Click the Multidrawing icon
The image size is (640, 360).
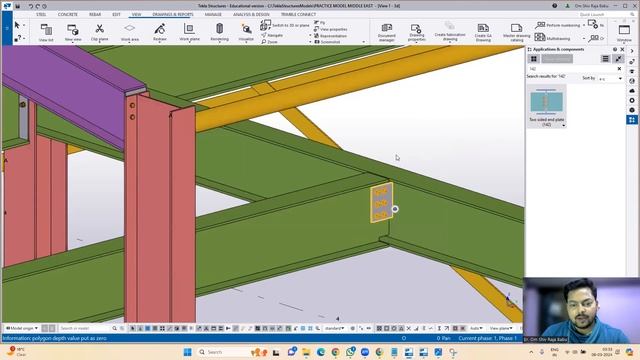(x=540, y=38)
